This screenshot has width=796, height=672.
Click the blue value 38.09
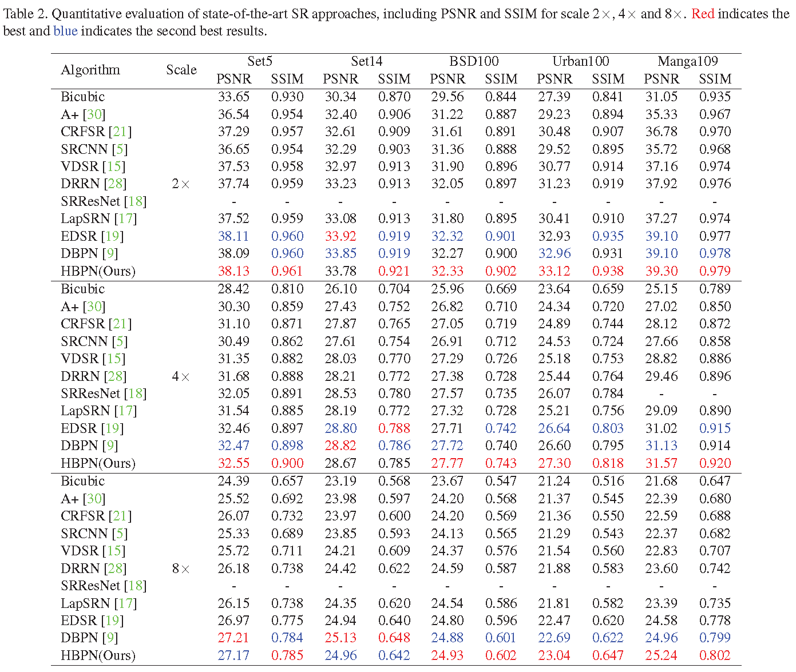point(233,253)
